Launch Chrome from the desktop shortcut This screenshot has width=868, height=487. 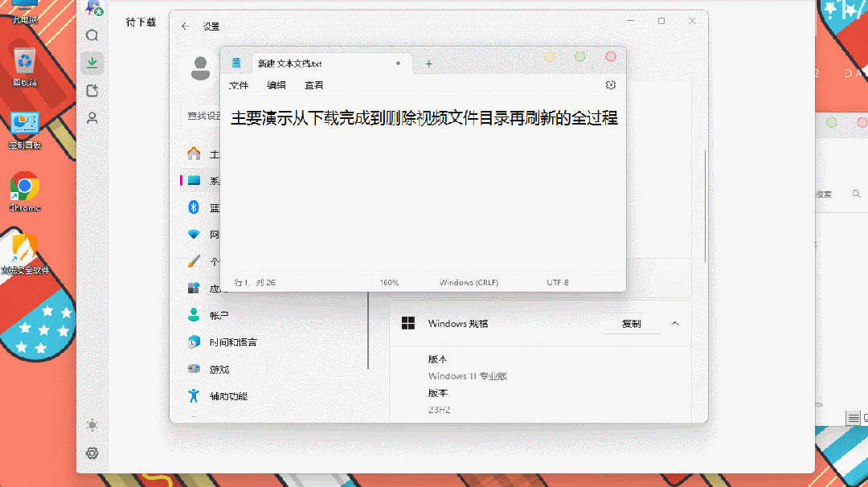tap(25, 191)
